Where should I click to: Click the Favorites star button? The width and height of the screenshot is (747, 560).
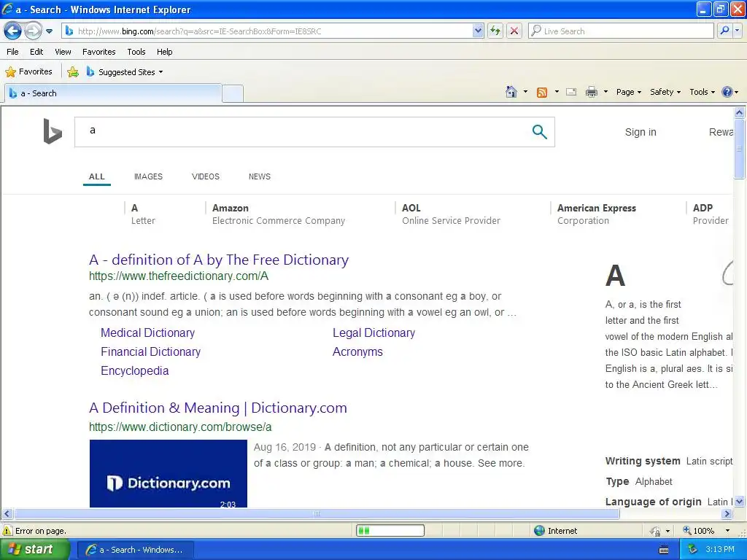point(28,72)
